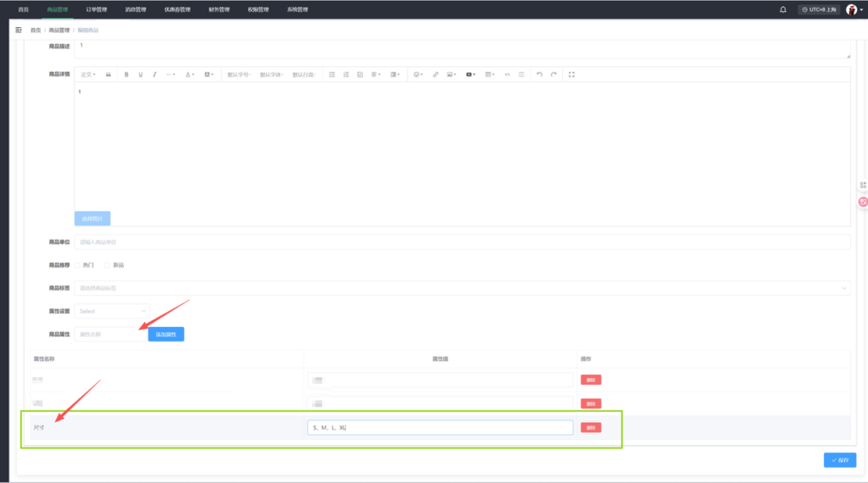
Task: Collapse the sidebar with the hamburger icon
Action: 19,30
